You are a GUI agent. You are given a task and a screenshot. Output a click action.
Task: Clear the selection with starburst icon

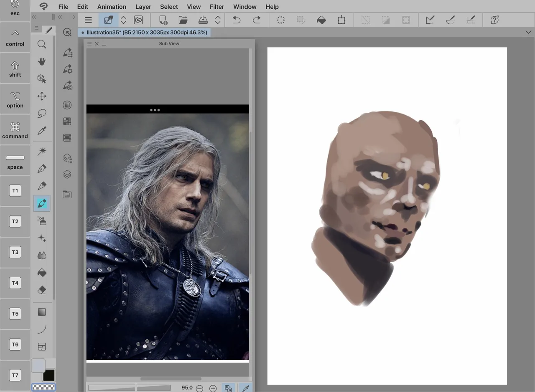click(281, 20)
